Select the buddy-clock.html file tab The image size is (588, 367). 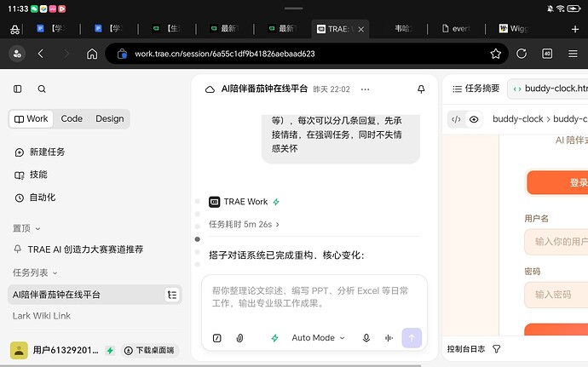pos(548,89)
